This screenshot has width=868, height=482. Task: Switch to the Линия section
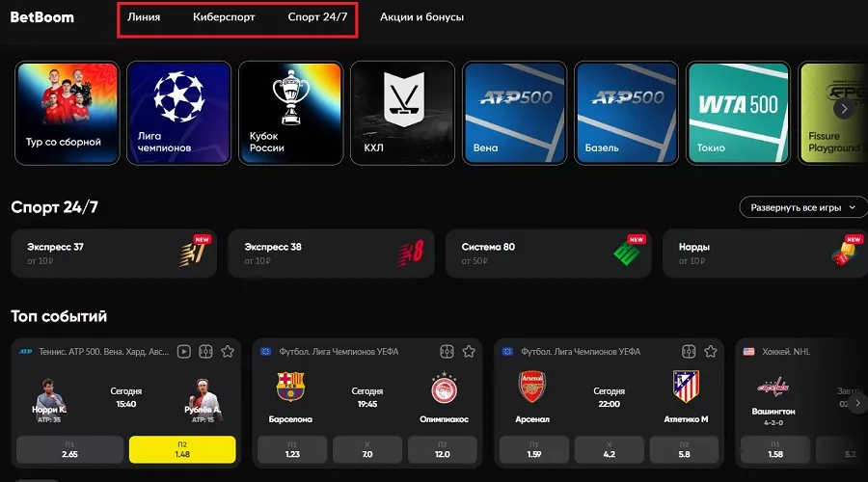click(x=144, y=17)
